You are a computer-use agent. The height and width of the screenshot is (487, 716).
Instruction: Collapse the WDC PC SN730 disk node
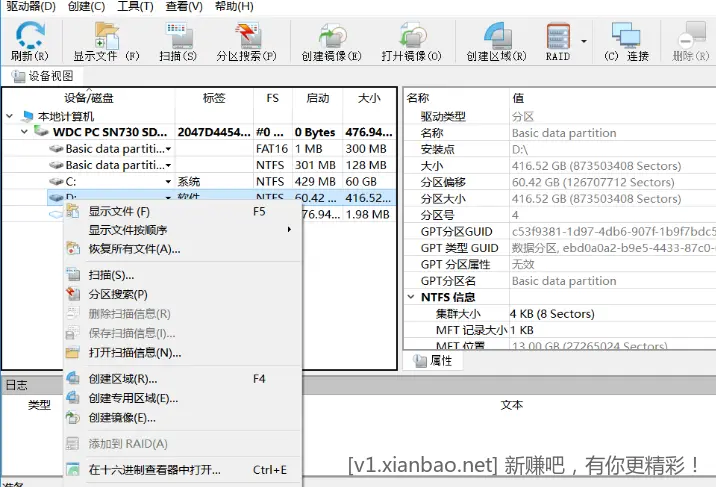(x=25, y=132)
